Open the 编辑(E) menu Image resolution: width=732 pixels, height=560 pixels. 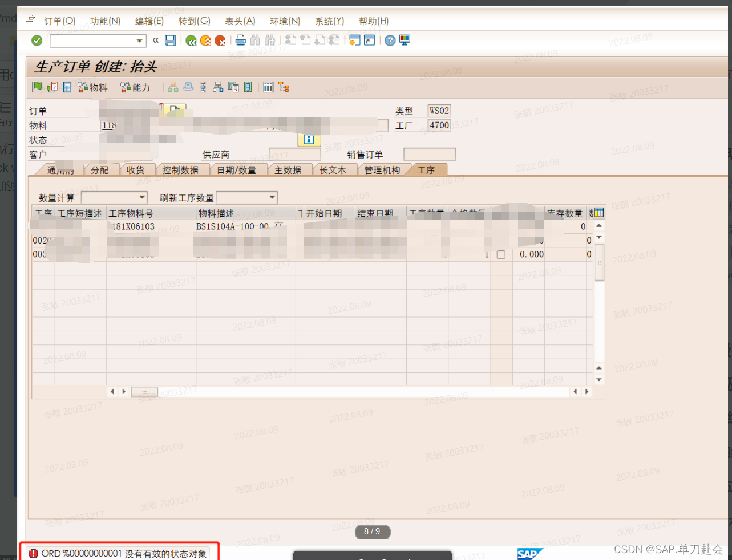pyautogui.click(x=149, y=21)
